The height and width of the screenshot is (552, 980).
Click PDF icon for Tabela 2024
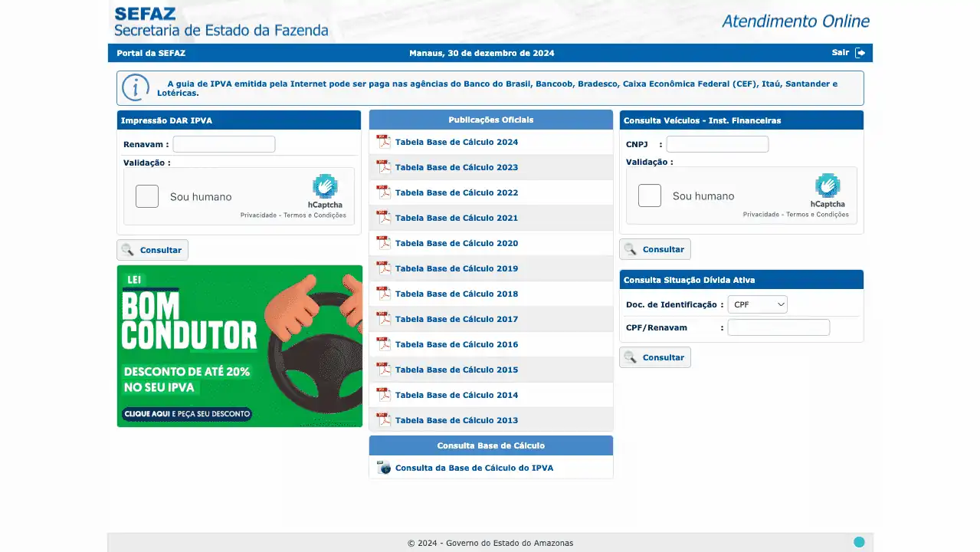(383, 142)
